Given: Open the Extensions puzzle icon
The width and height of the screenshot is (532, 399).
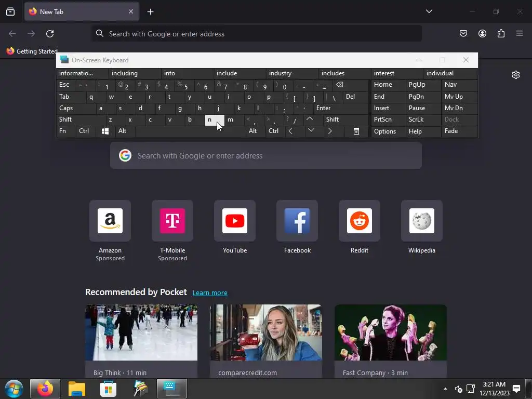Looking at the screenshot, I should tap(501, 33).
